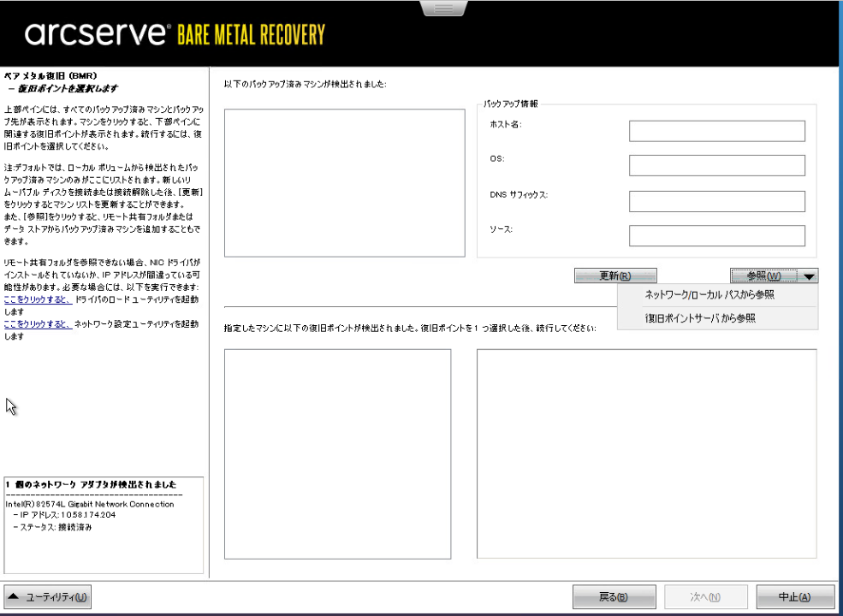Select the Intel(R) 82574L Gigabit Network Connection text
Viewport: 843px width, 616px height.
90,504
